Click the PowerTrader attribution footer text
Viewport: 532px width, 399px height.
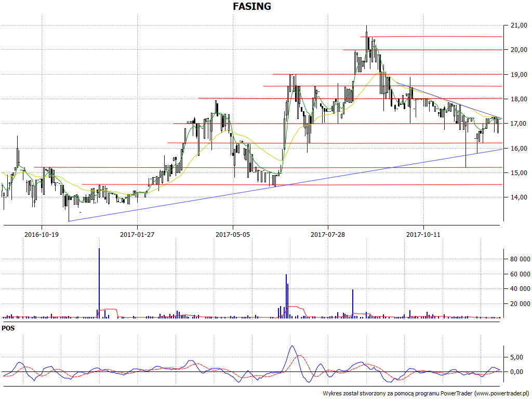426,394
